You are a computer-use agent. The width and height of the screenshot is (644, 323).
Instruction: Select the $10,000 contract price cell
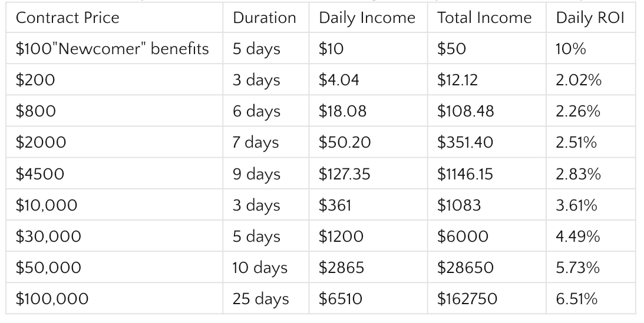click(x=45, y=205)
